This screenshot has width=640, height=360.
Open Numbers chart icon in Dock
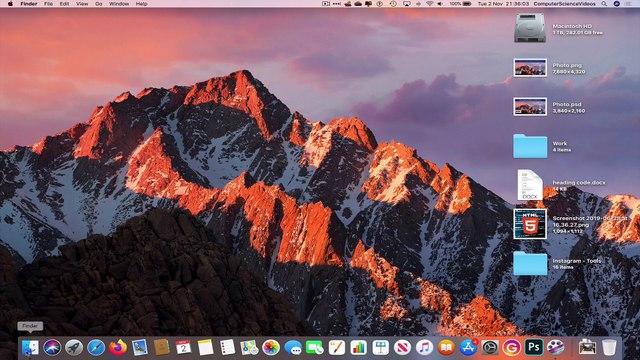tap(358, 348)
